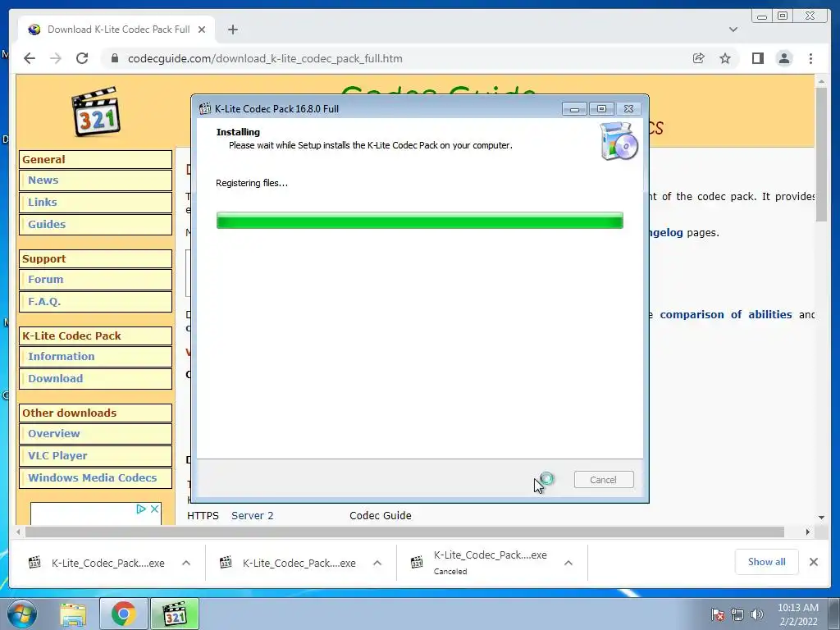Screen dimensions: 840x630
Task: Open the Chrome profile avatar
Action: click(784, 58)
